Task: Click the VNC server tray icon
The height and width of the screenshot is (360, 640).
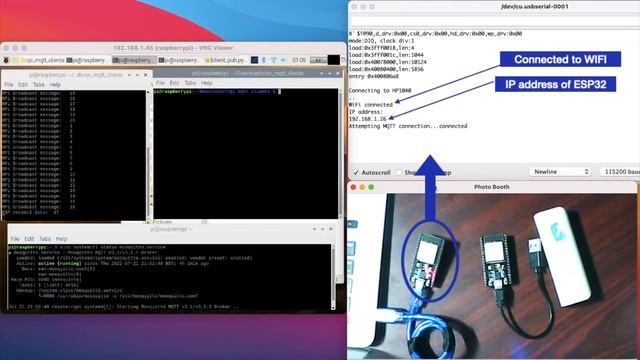Action: pyautogui.click(x=254, y=60)
